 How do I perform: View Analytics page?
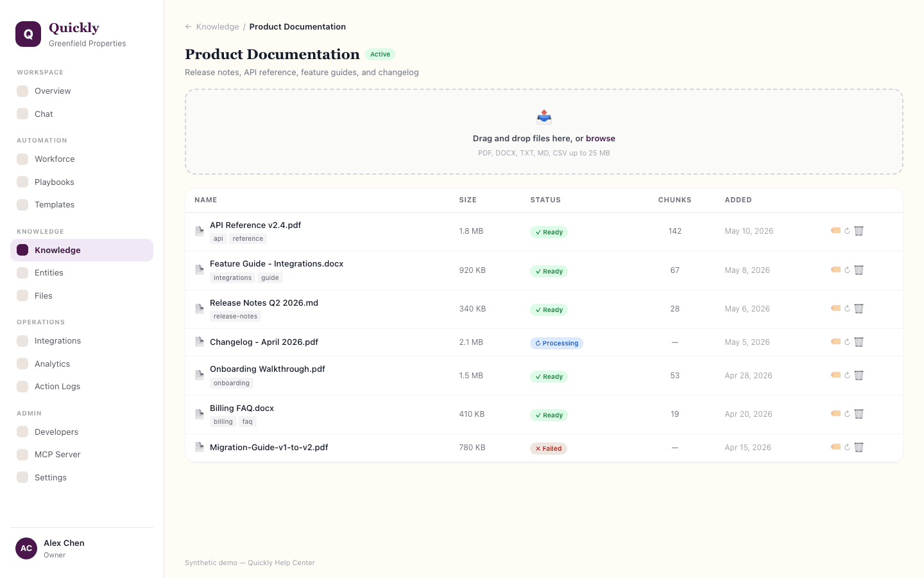(x=81, y=363)
